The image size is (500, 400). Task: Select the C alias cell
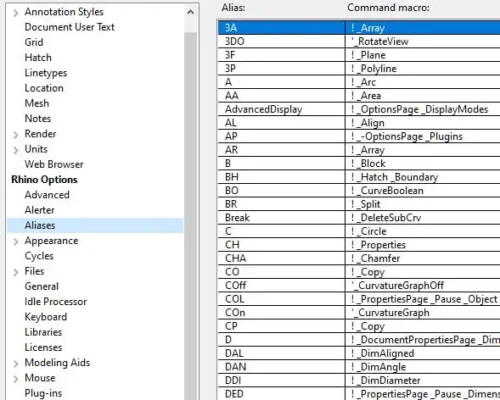click(282, 231)
